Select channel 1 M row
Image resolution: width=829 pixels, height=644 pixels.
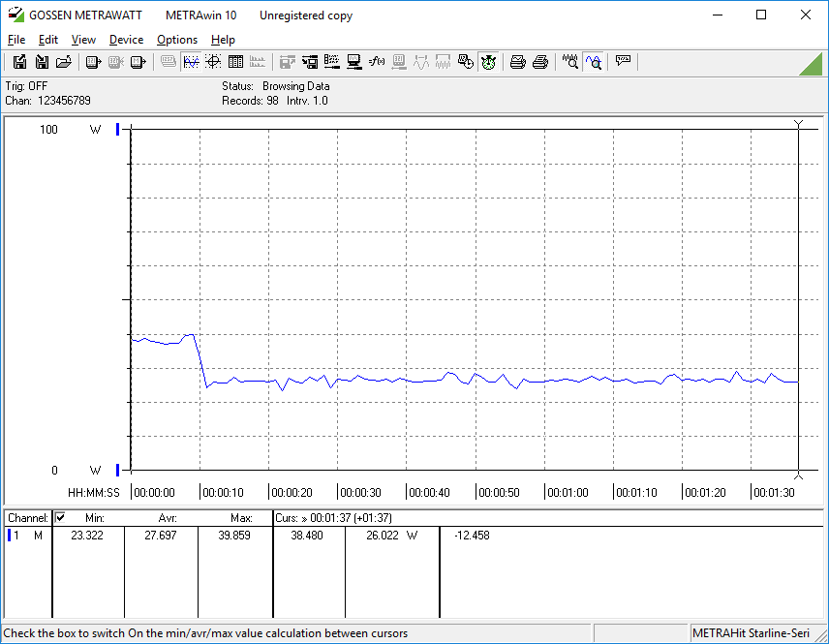point(26,536)
